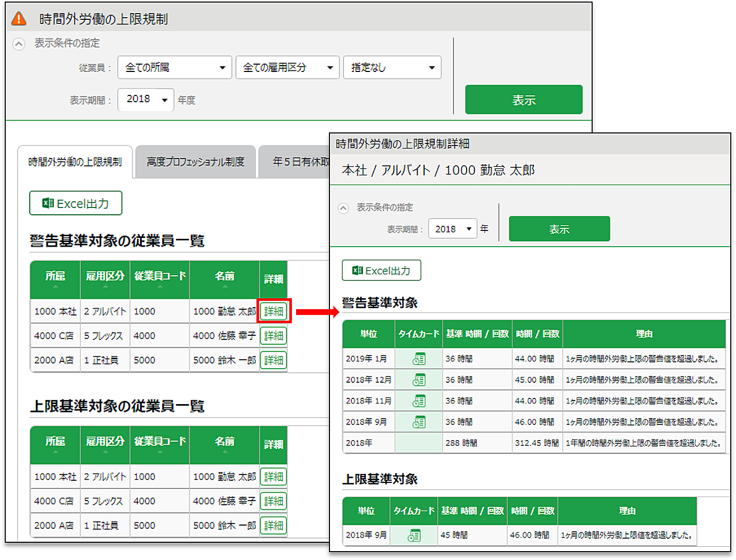Open timecard icon for 2019年 1月
Viewport: 736px width, 560px height.
coord(419,359)
